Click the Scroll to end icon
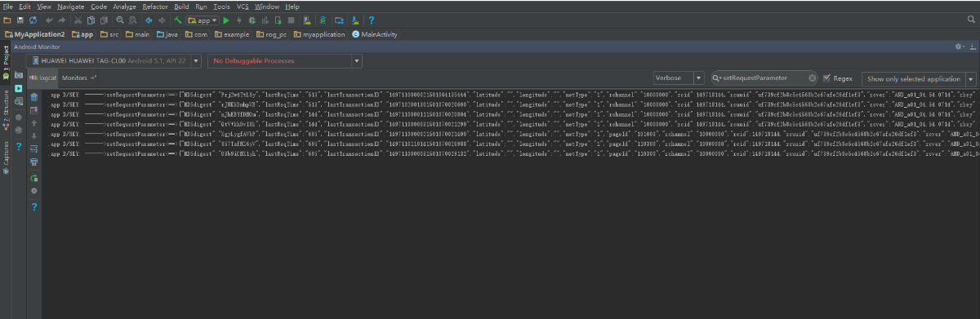Screen dimensions: 980x319 pos(33,109)
